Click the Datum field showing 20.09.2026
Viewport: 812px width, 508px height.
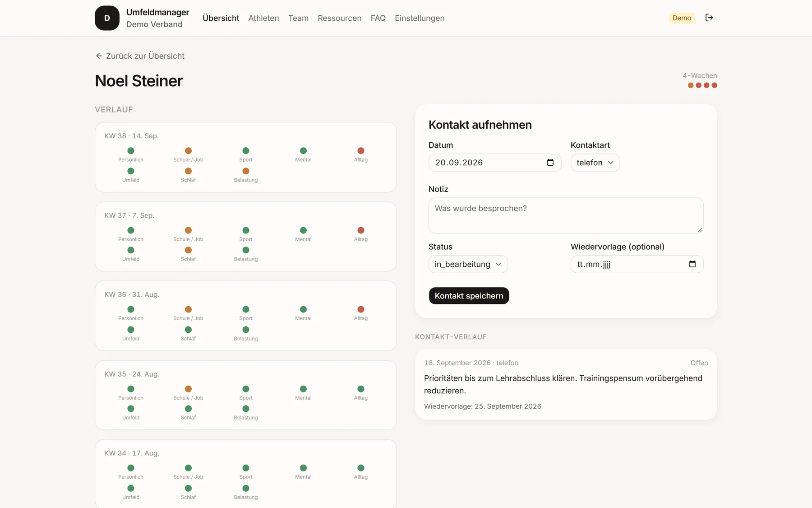coord(495,163)
